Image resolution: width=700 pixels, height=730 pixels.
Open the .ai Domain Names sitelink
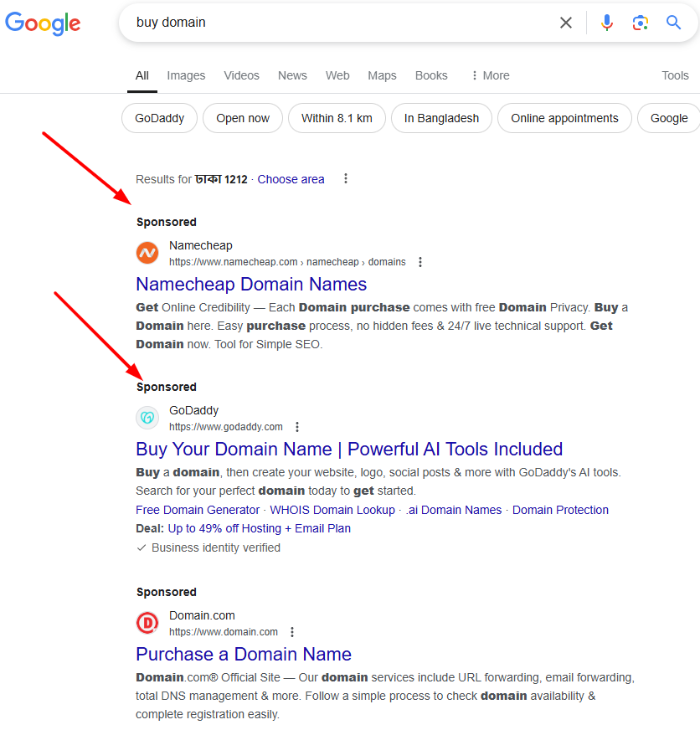coord(454,510)
